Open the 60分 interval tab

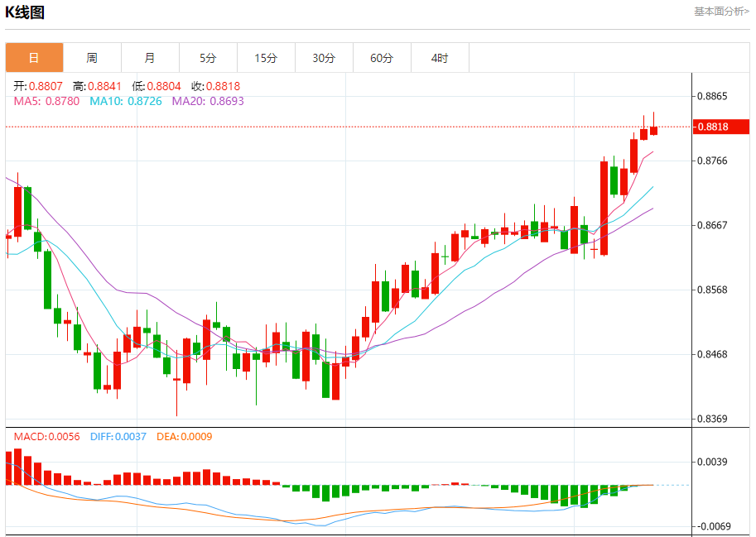pos(382,58)
